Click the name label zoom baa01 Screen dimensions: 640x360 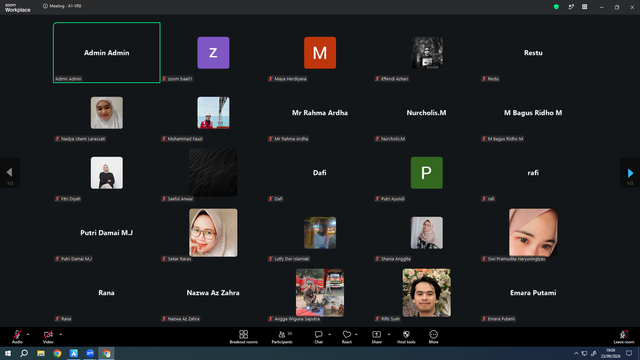point(180,79)
